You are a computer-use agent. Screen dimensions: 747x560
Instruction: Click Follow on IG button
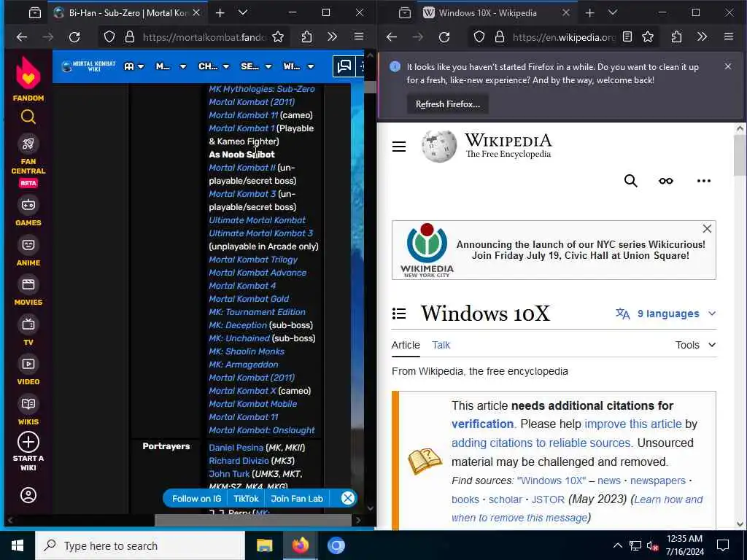(196, 499)
